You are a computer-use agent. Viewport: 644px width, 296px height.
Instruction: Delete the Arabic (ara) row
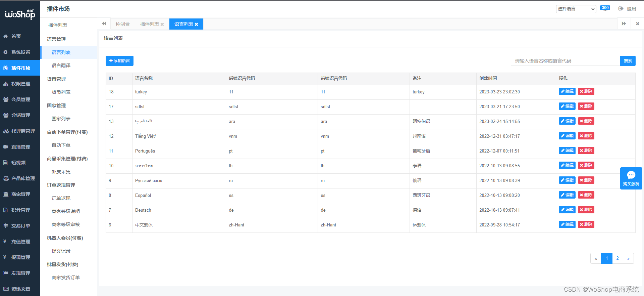point(586,121)
